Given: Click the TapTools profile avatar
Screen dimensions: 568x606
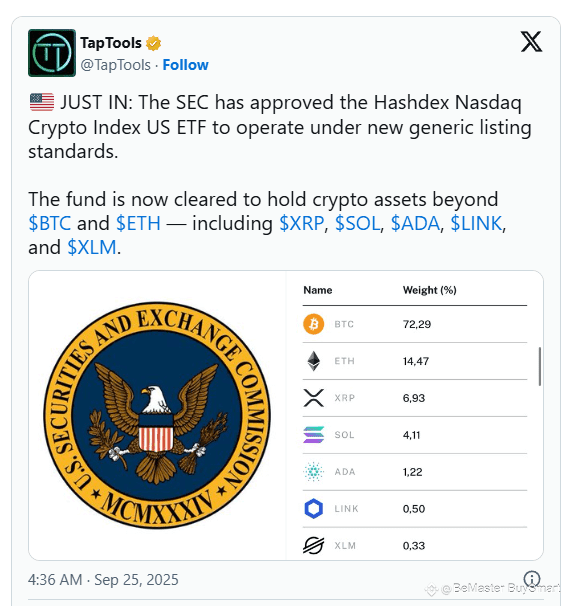Looking at the screenshot, I should [x=52, y=53].
